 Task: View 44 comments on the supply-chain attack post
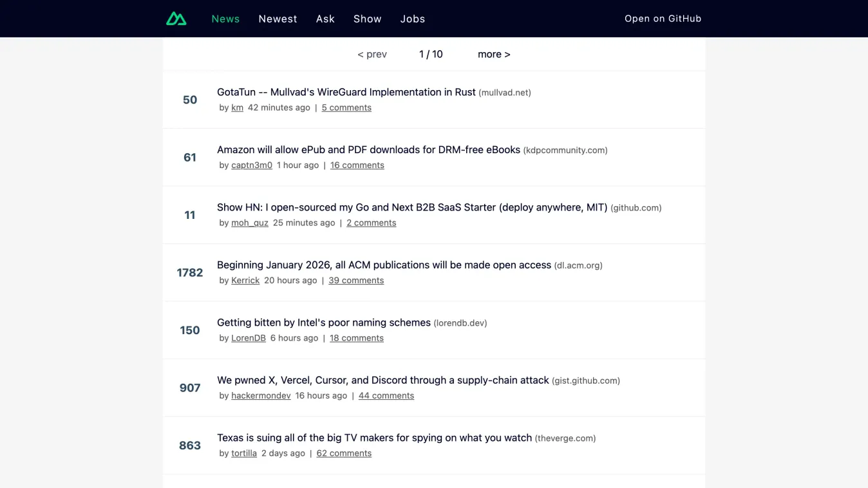click(386, 395)
